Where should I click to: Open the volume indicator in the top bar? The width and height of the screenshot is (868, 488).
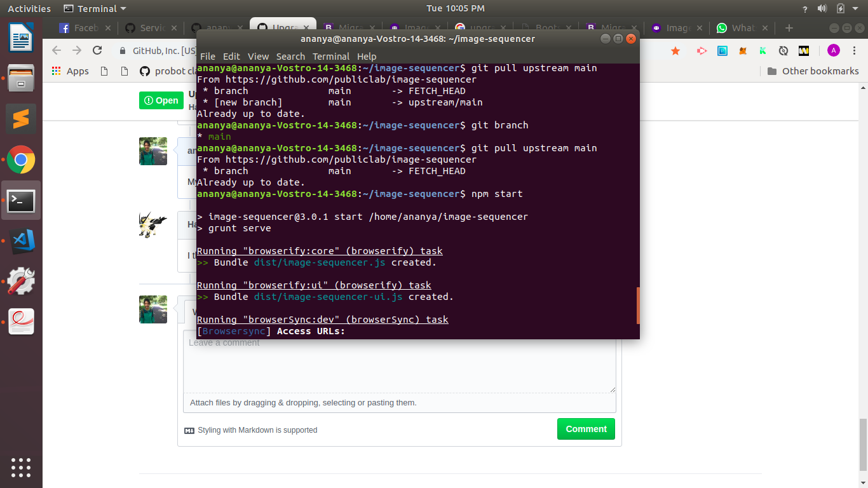click(x=822, y=8)
